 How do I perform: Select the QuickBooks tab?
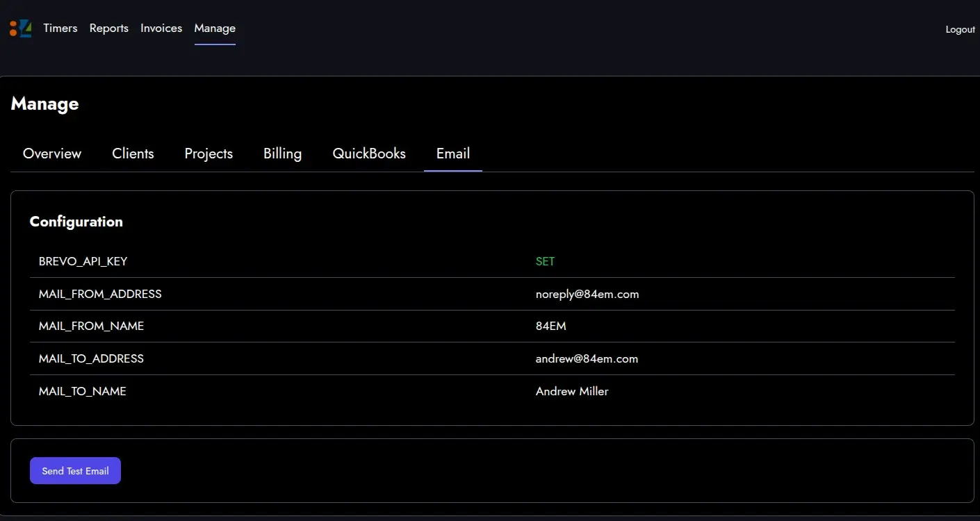(x=369, y=154)
